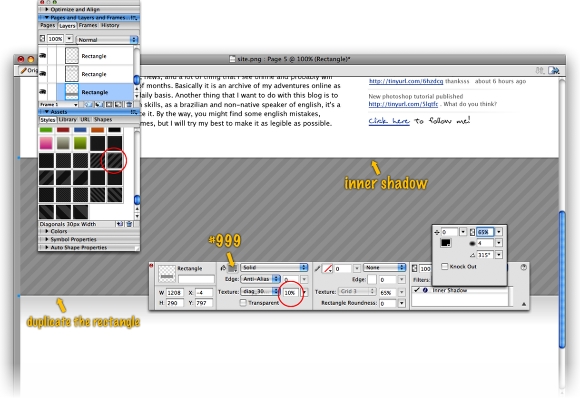The image size is (580, 398).
Task: Hide the top Rectangle layer with eye icon
Action: point(43,55)
